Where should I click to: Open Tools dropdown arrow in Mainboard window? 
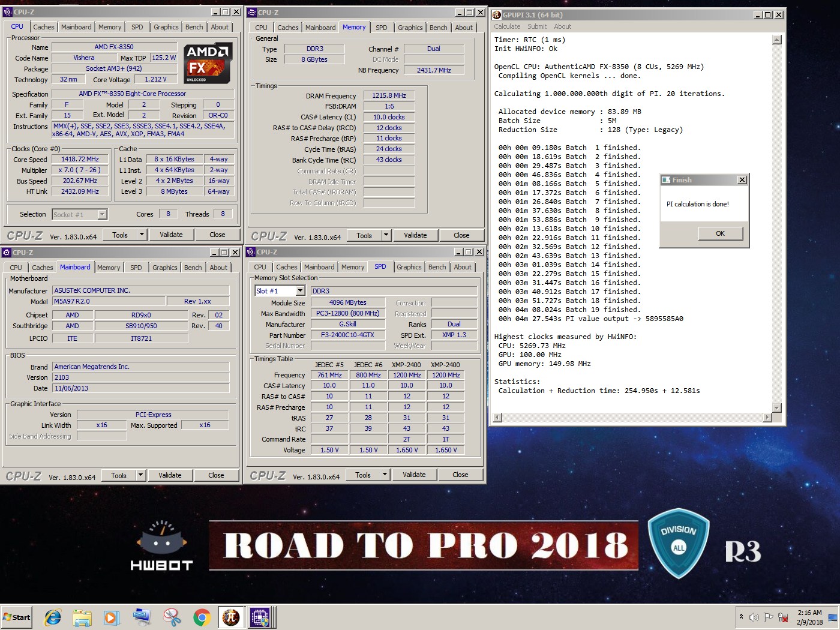pos(140,475)
